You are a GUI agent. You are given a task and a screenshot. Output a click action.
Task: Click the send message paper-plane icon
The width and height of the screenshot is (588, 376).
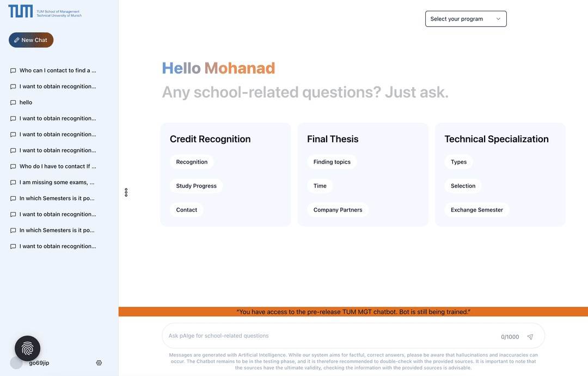530,337
